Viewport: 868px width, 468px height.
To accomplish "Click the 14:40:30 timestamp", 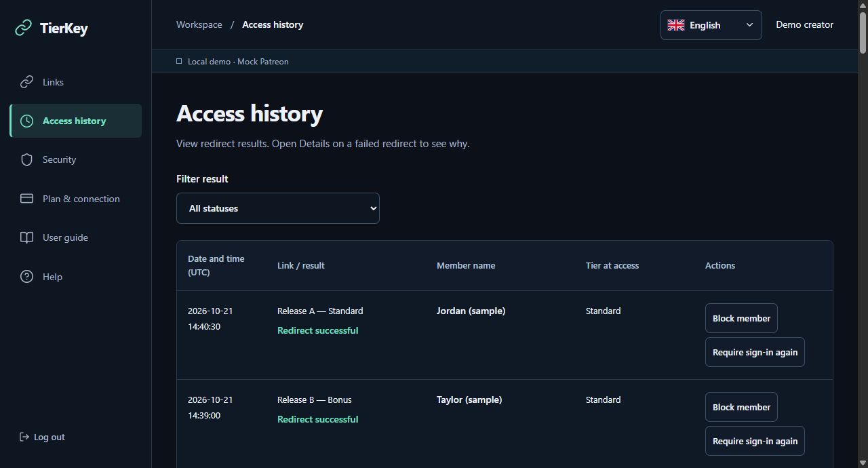I will [204, 326].
